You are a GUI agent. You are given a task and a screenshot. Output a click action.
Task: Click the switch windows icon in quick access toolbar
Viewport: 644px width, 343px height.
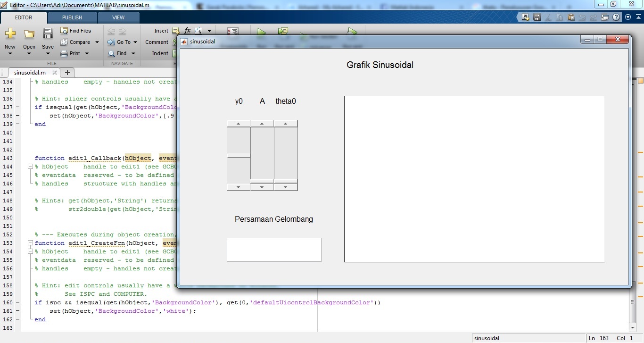point(605,17)
